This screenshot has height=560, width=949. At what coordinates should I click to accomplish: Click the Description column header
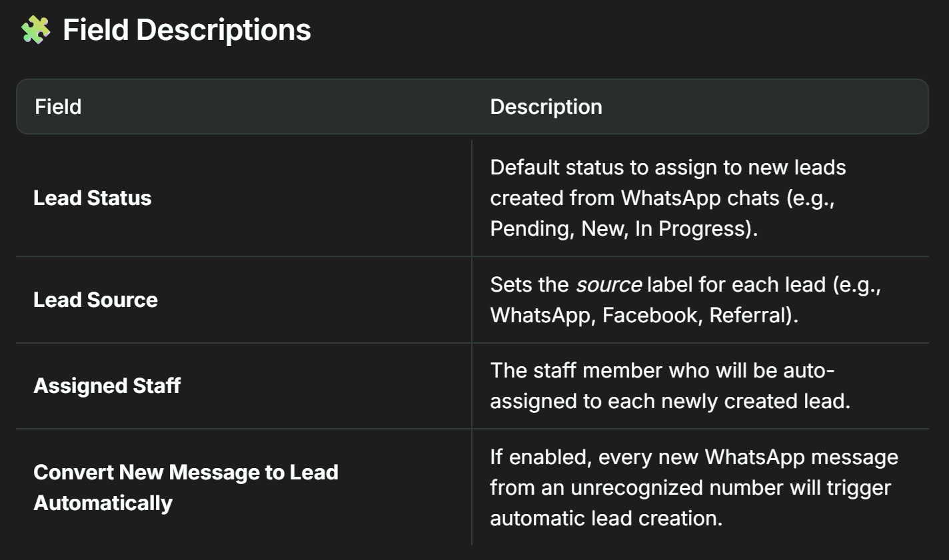[546, 107]
